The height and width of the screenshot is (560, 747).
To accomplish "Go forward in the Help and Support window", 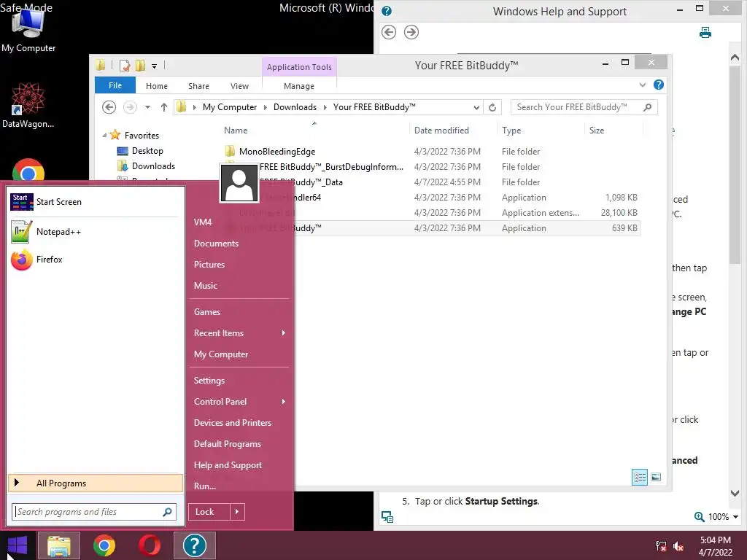I will click(x=411, y=32).
